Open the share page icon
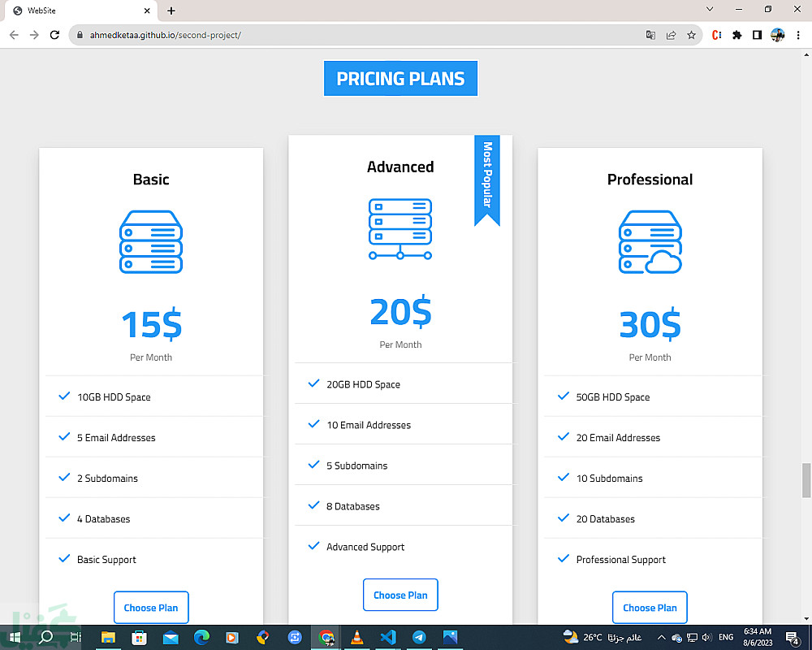The image size is (812, 650). (x=672, y=35)
